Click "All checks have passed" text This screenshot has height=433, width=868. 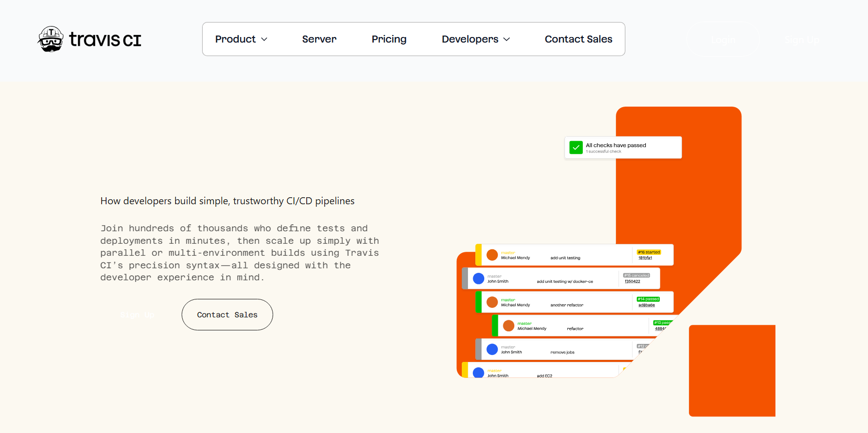pos(616,145)
